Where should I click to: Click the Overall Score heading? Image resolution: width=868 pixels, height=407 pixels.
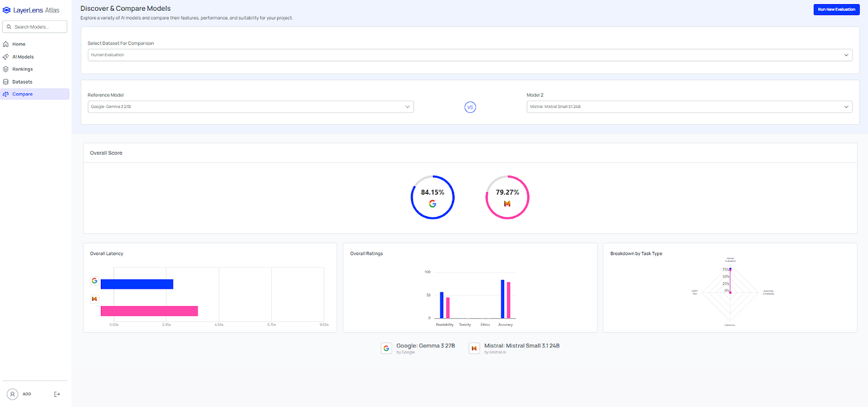click(106, 153)
